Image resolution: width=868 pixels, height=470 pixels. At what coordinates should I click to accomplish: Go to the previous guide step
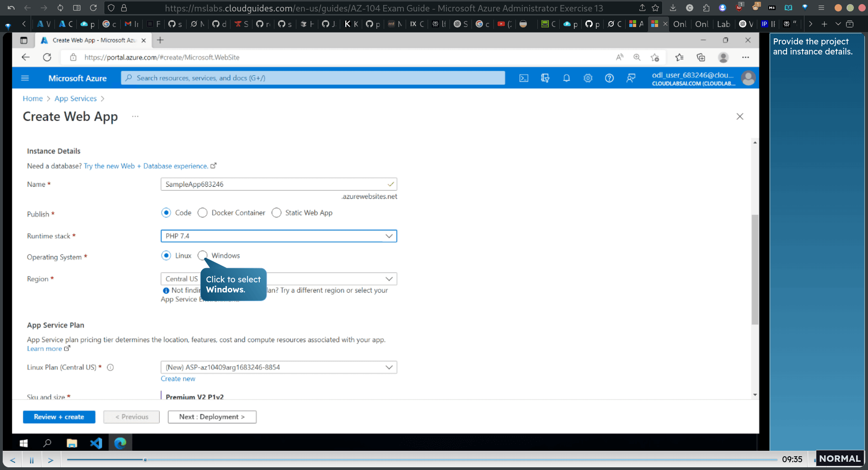coord(12,460)
